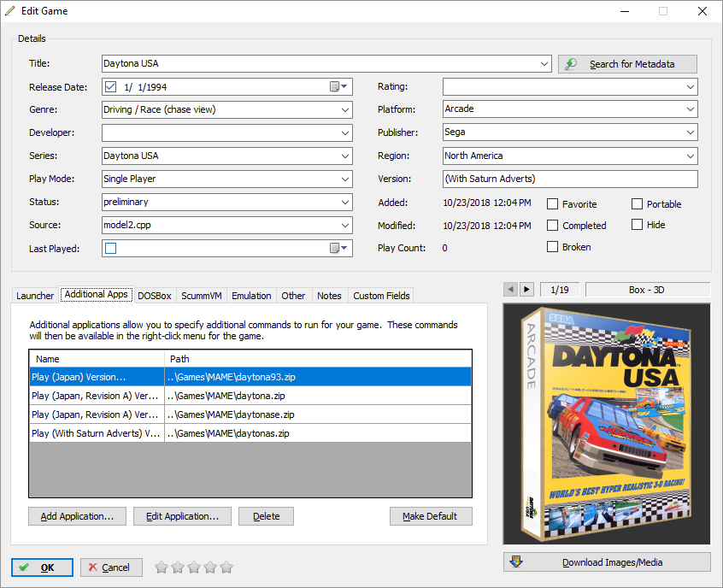Switch to the Launcher tab
The width and height of the screenshot is (723, 588).
pos(35,296)
